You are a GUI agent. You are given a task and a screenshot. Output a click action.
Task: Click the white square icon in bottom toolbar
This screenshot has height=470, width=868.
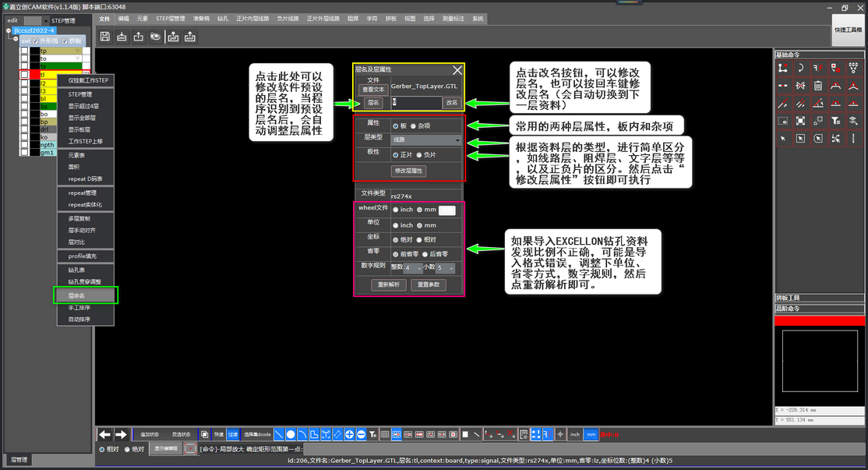coord(465,435)
